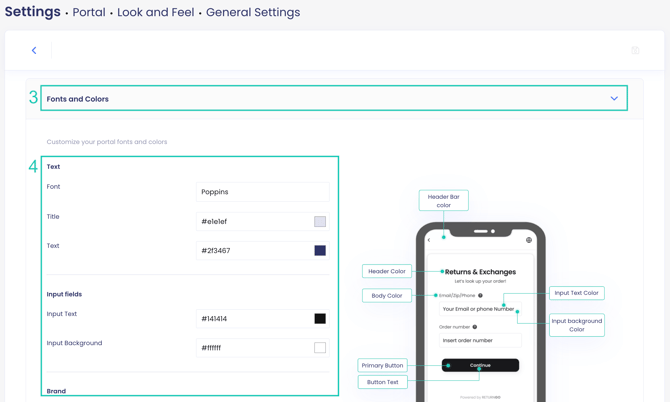The image size is (670, 402).
Task: Click the back chevron inside the phone preview
Action: tap(429, 240)
